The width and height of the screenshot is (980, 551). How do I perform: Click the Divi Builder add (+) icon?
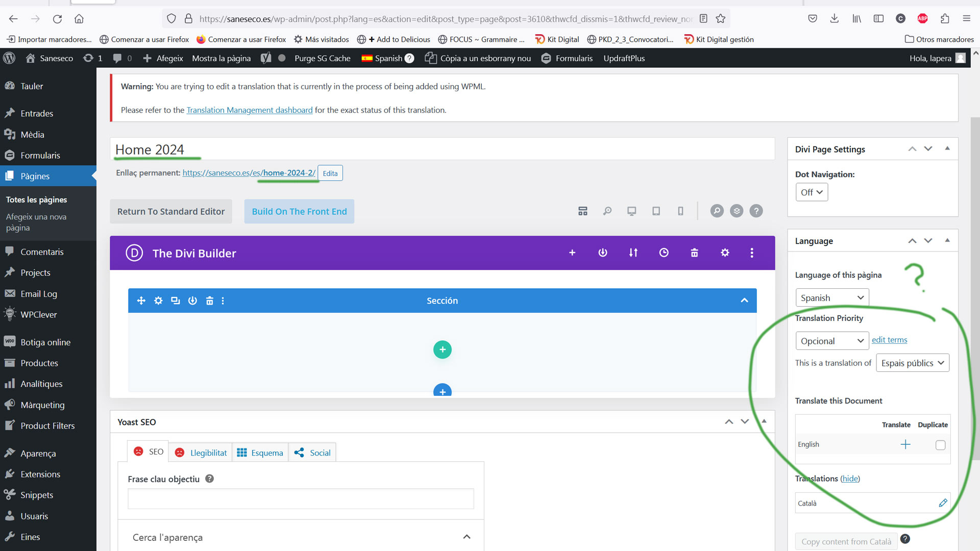tap(572, 253)
